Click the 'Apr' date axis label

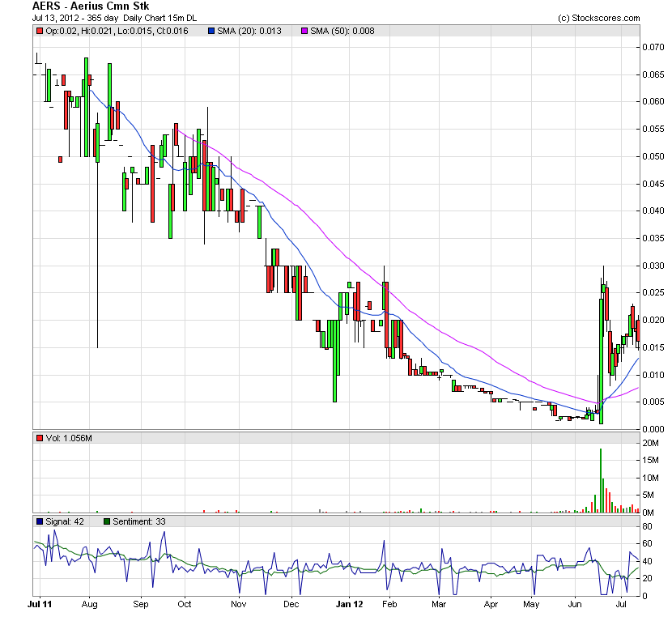[491, 604]
